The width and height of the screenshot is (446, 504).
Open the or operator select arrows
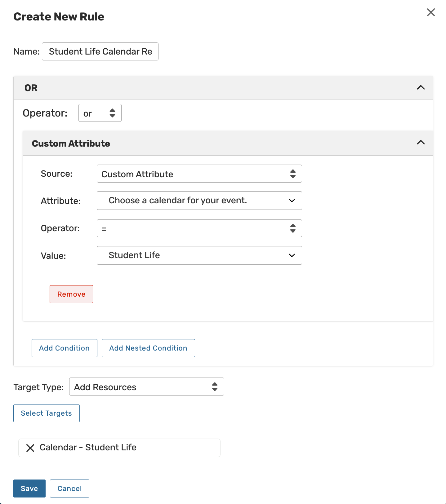coord(112,113)
